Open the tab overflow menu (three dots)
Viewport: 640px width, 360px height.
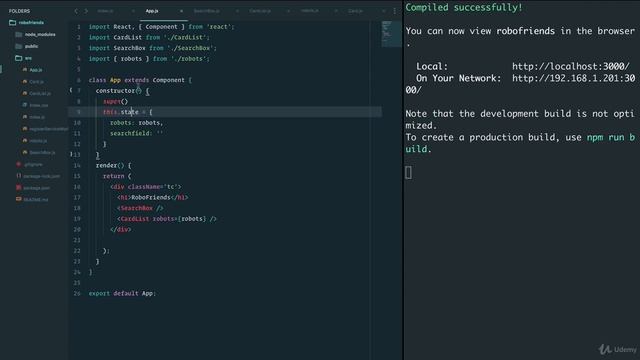click(394, 11)
